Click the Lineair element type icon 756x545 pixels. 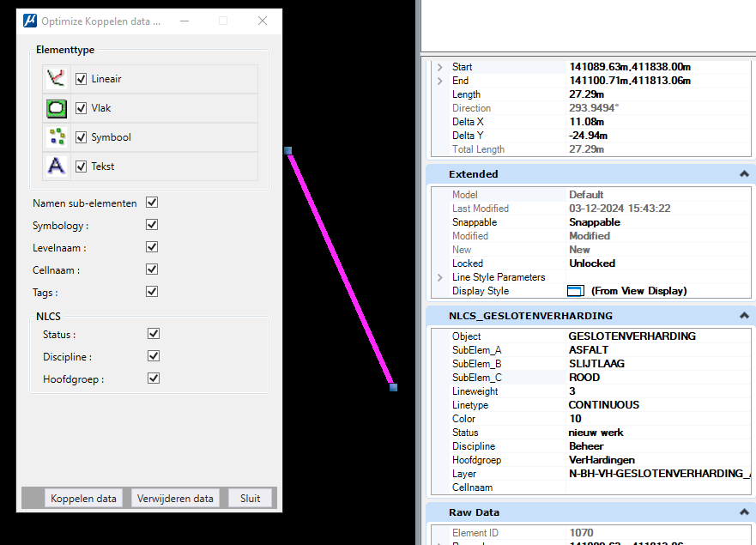coord(57,79)
